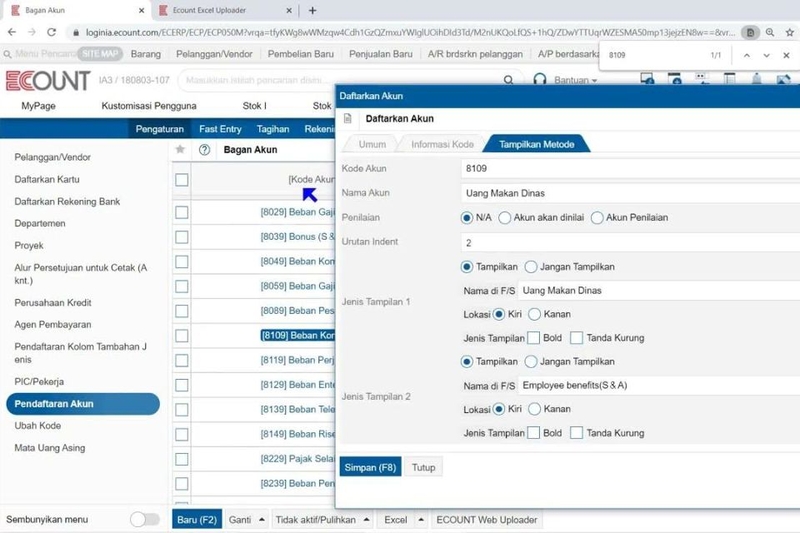Click the Pelanggan/Vendor bookmark shortcut
The height and width of the screenshot is (533, 800).
(214, 54)
